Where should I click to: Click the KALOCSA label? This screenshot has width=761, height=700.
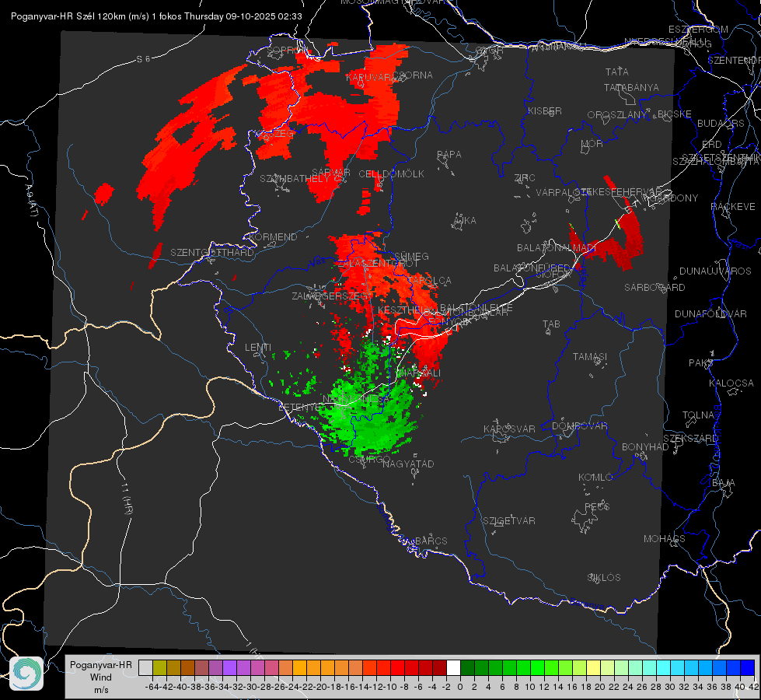(x=731, y=383)
